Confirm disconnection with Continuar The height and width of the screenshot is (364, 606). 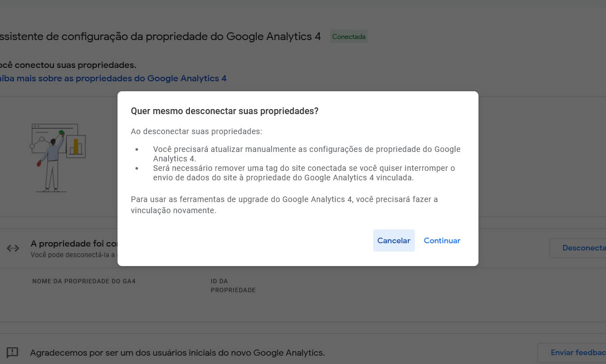442,240
